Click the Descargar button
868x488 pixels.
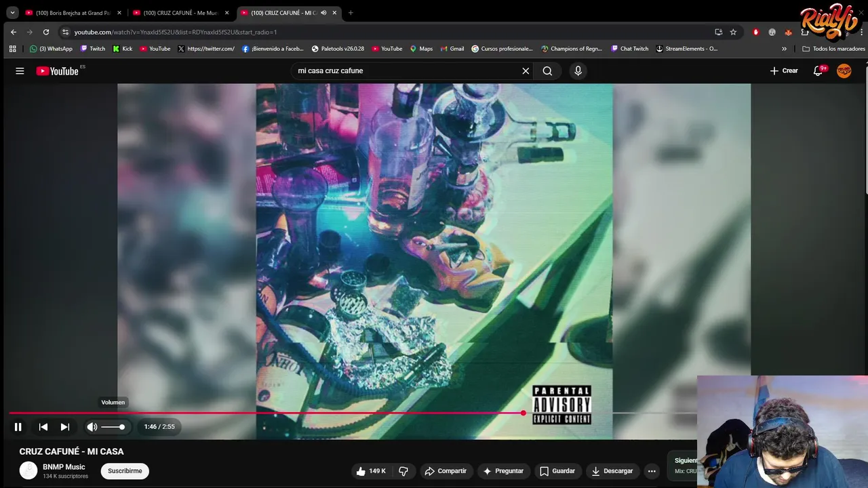coord(612,471)
